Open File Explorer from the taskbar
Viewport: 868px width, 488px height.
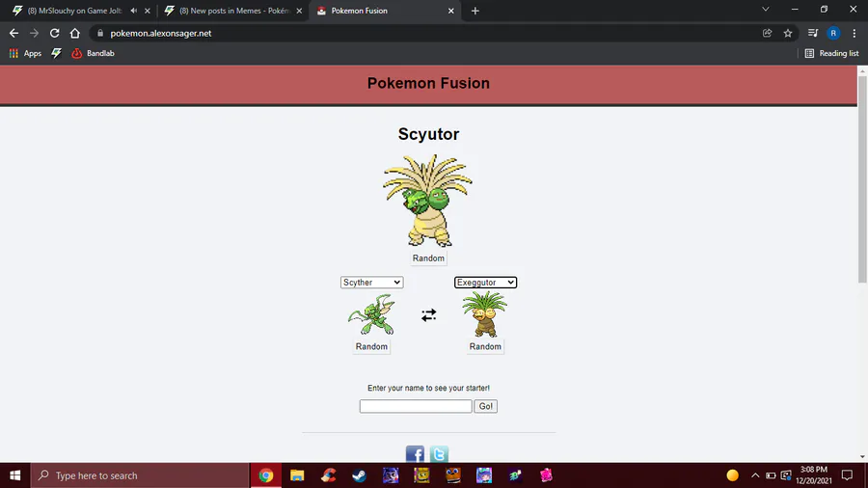point(297,475)
